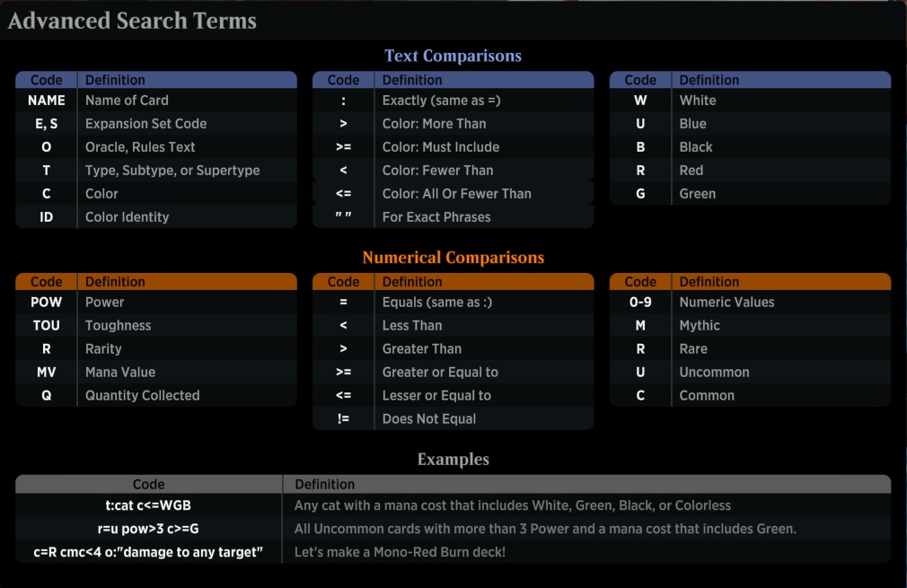Select the Mana Value row

156,372
